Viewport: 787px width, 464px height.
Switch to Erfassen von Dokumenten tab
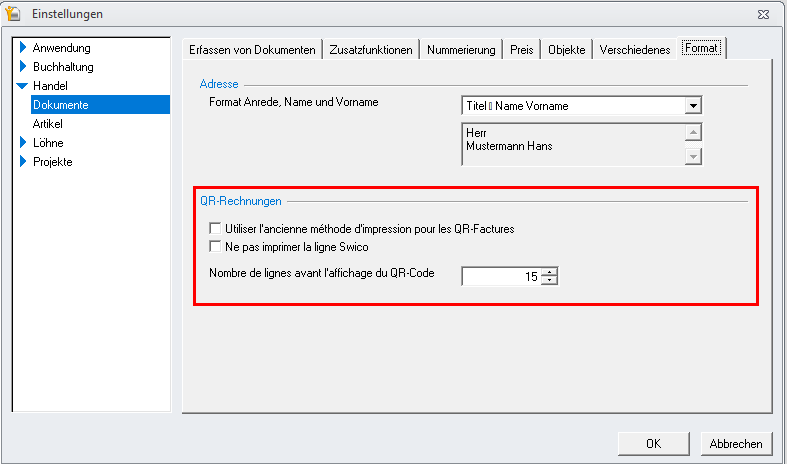pyautogui.click(x=252, y=50)
